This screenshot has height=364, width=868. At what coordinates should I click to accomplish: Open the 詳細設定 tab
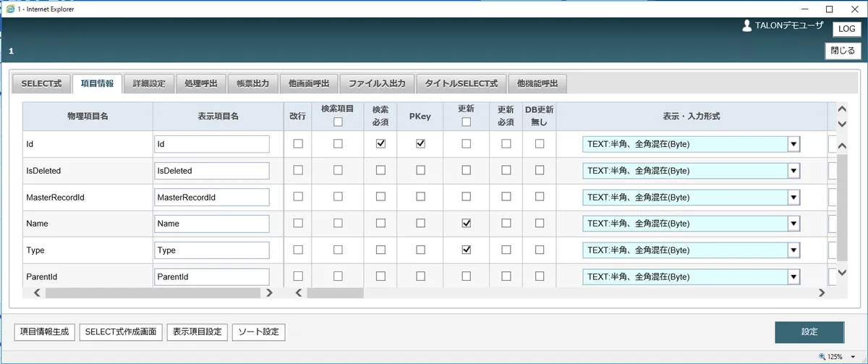(149, 84)
